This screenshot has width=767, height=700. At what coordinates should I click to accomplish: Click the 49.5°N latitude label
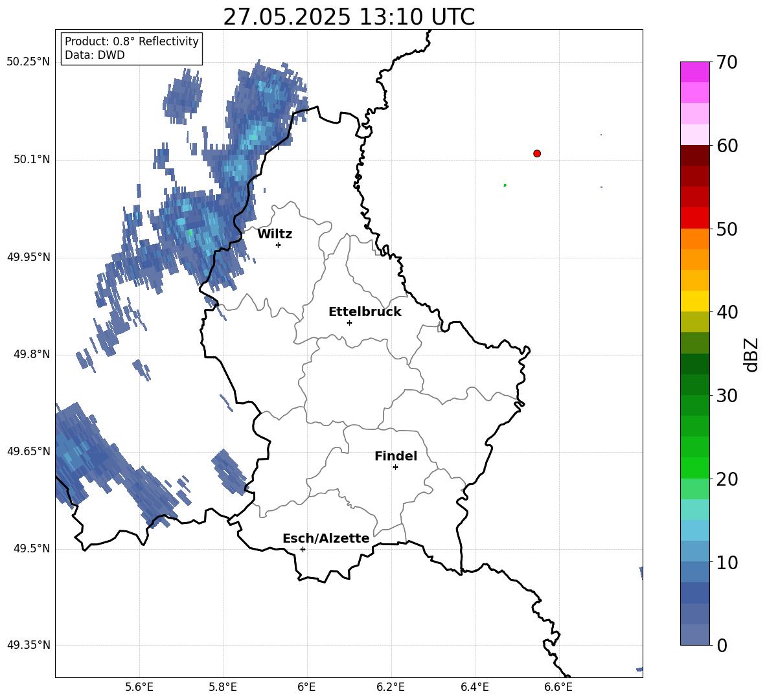click(32, 548)
